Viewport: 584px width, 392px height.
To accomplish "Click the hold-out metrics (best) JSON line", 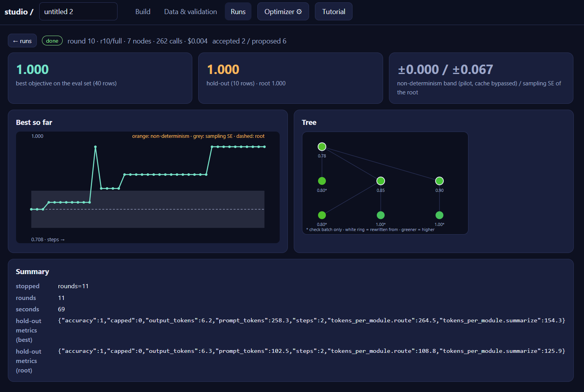I will [311, 320].
